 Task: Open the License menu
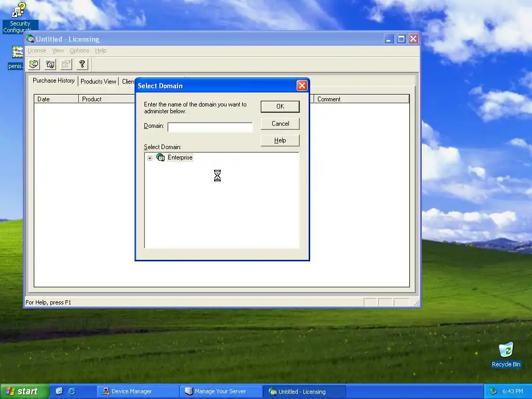37,50
